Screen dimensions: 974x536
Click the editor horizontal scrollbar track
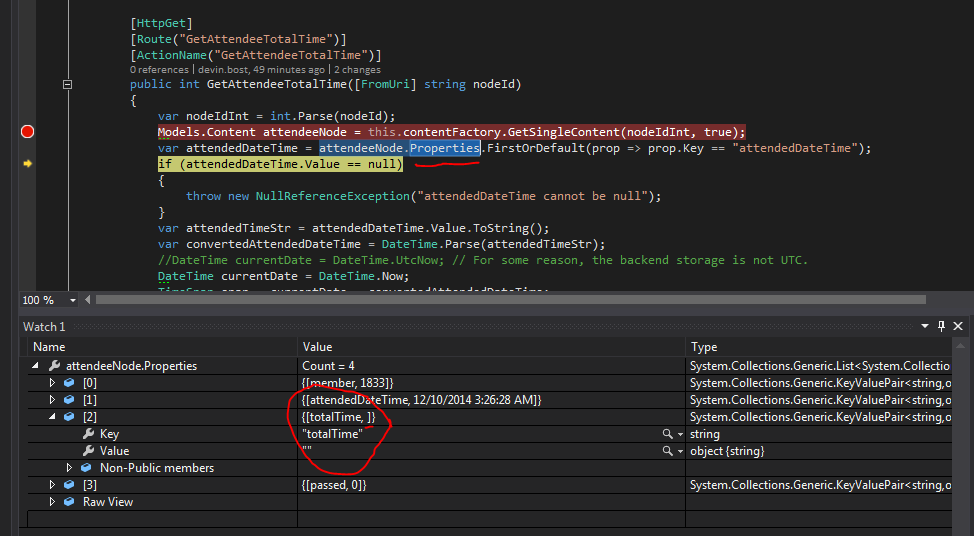coord(511,300)
